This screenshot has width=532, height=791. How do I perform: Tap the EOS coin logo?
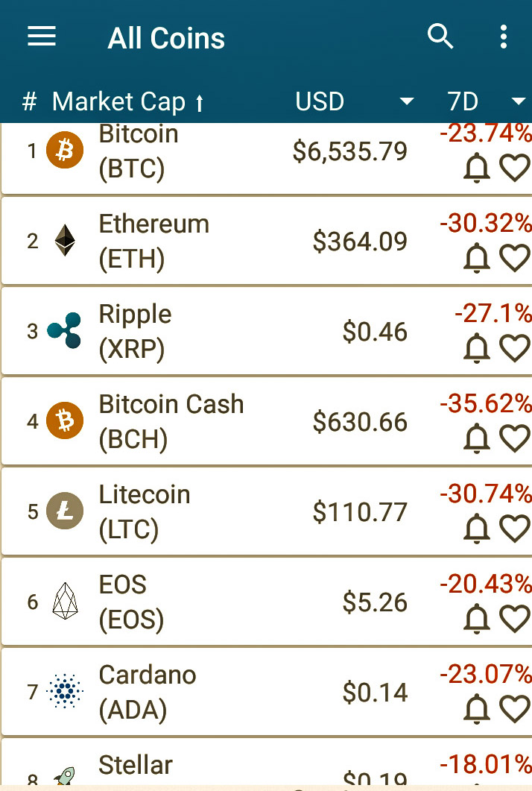click(x=65, y=601)
